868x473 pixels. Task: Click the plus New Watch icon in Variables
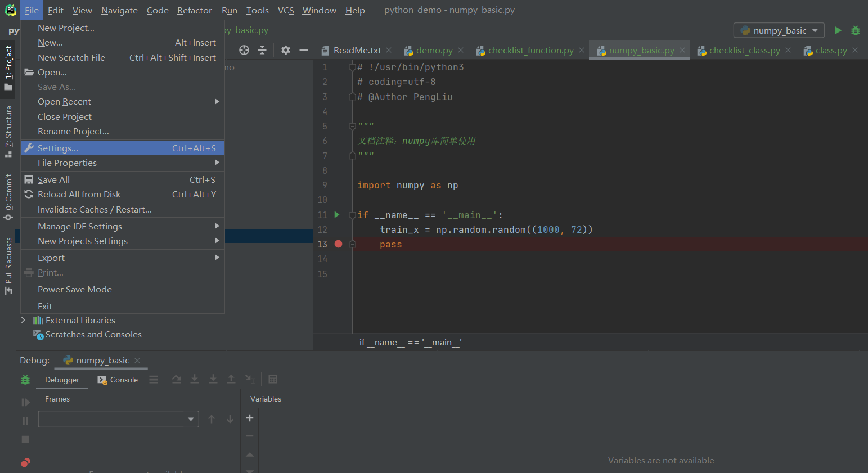click(250, 418)
